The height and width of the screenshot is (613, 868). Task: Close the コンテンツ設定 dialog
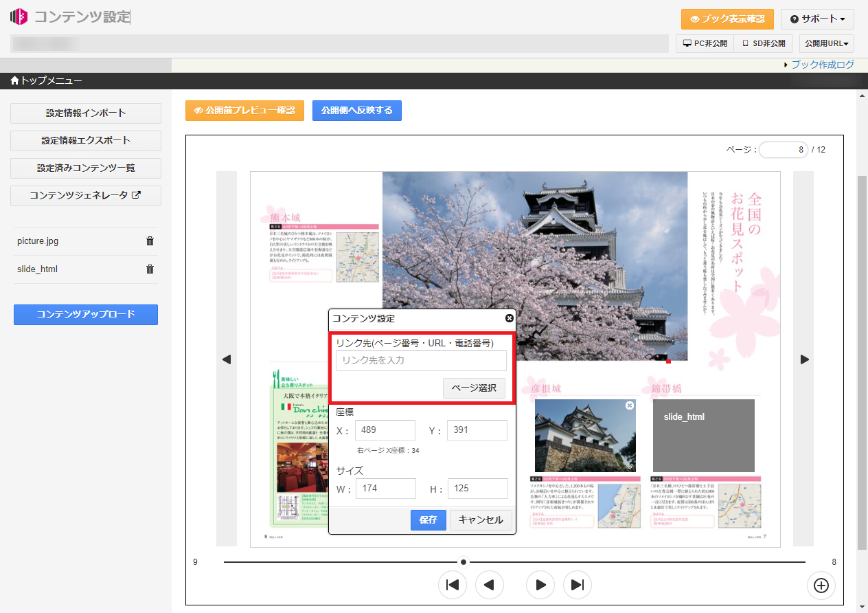point(509,318)
